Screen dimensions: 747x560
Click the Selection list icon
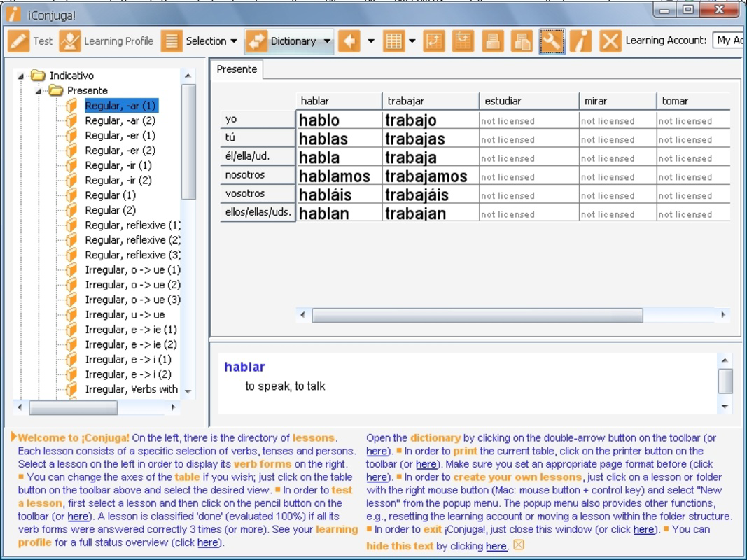coord(172,41)
